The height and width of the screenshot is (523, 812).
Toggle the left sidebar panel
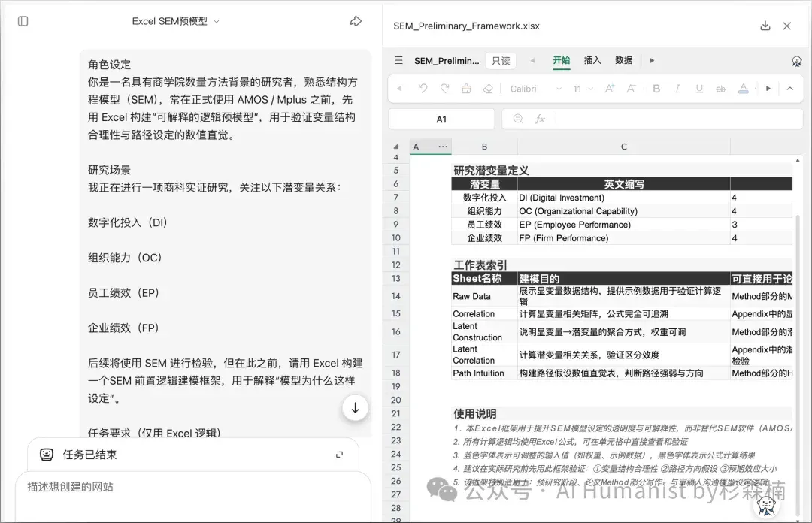coord(23,21)
